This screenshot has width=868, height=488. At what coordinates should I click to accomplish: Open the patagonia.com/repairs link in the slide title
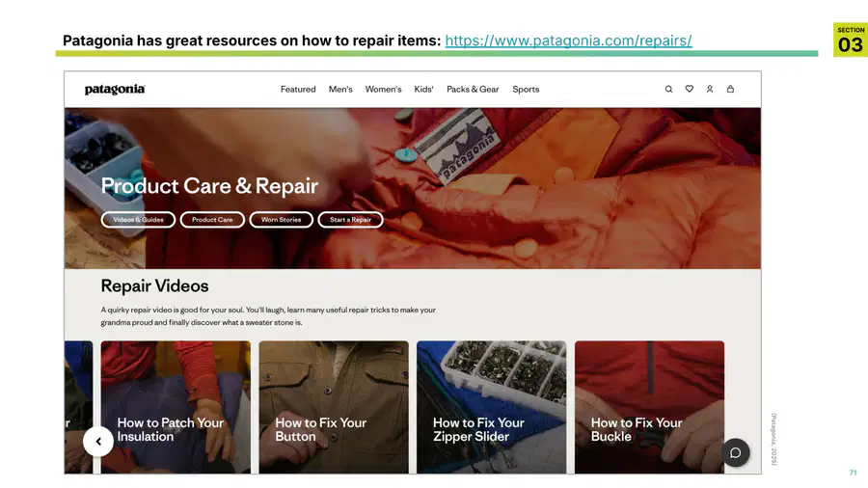click(568, 41)
